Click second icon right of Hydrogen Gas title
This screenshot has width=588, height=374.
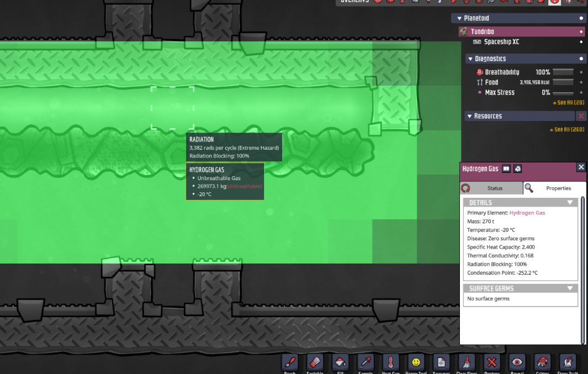[x=518, y=169]
